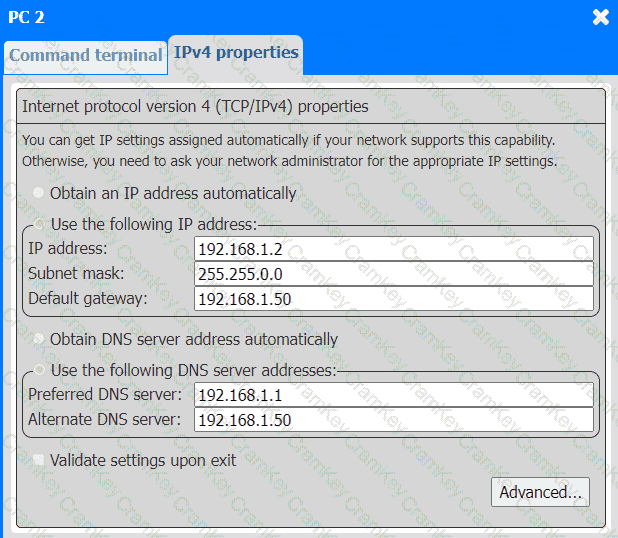This screenshot has width=618, height=538.
Task: Click the Internet protocol version 4 properties heading
Action: pyautogui.click(x=195, y=105)
